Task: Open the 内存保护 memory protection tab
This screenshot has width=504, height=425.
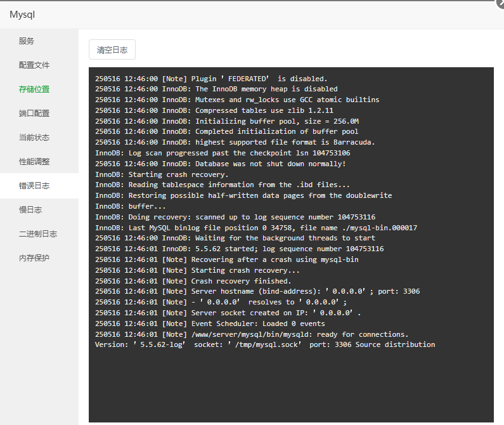Action: 34,258
